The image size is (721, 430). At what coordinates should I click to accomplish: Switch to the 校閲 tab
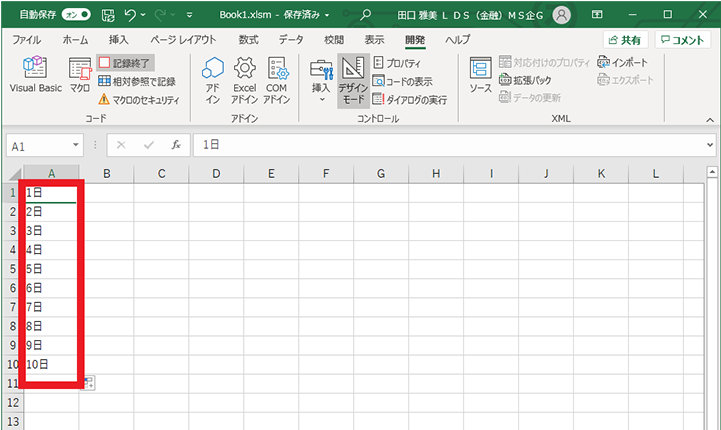(334, 40)
